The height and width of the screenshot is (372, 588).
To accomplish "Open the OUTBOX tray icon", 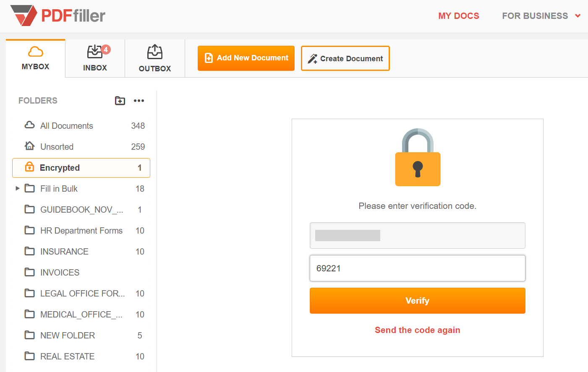I will tap(155, 52).
